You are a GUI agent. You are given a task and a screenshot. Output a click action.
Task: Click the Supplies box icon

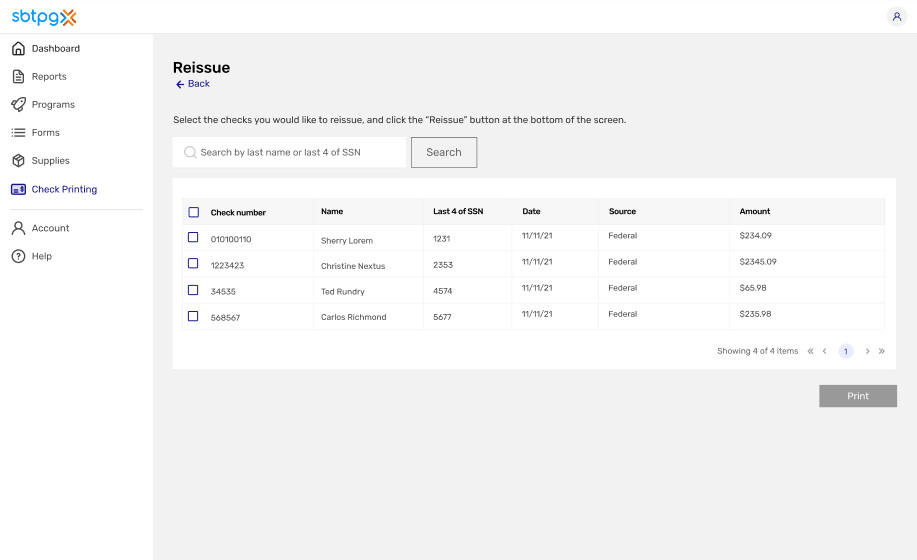(19, 161)
